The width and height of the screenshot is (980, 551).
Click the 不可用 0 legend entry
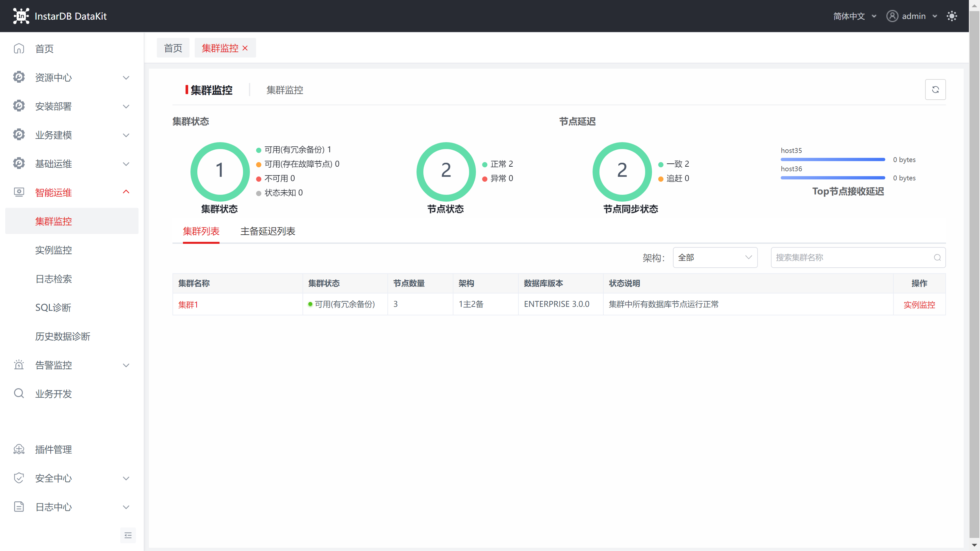(x=275, y=178)
